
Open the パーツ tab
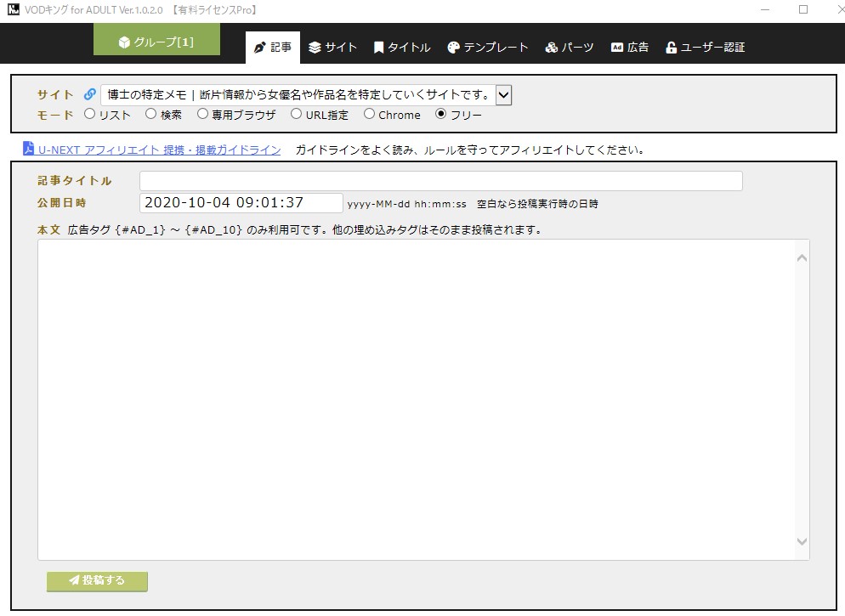[x=570, y=48]
